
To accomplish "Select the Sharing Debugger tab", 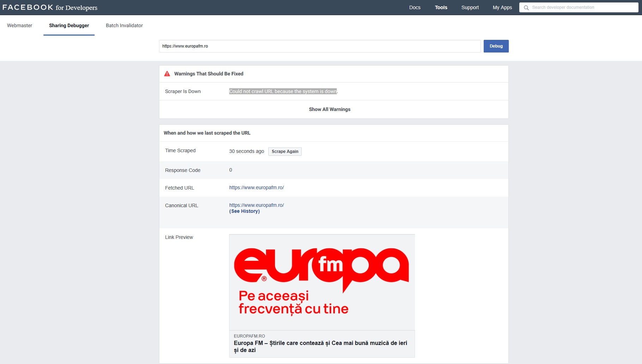I will coord(69,25).
